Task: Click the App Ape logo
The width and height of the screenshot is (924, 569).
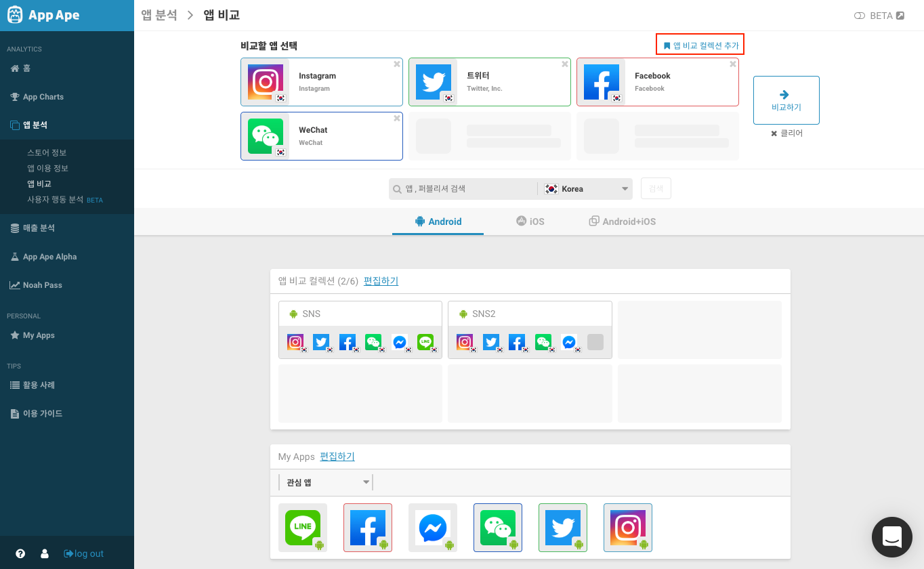Action: coord(43,16)
